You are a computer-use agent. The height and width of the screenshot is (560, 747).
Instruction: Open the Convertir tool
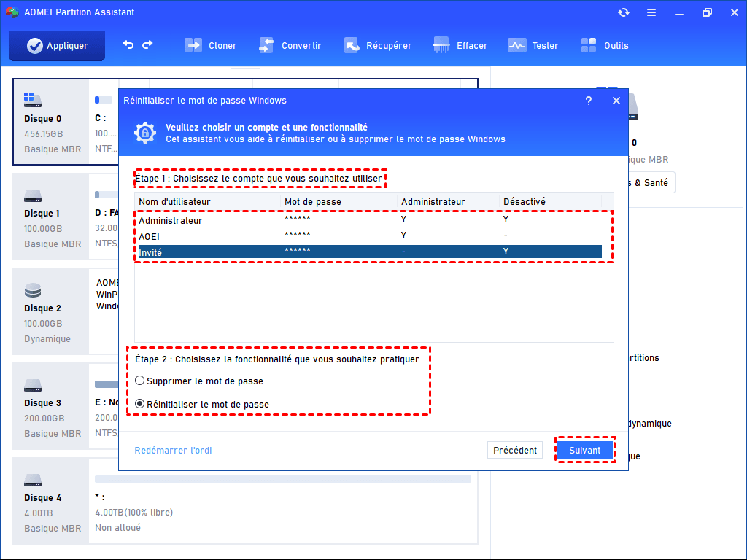coord(290,45)
